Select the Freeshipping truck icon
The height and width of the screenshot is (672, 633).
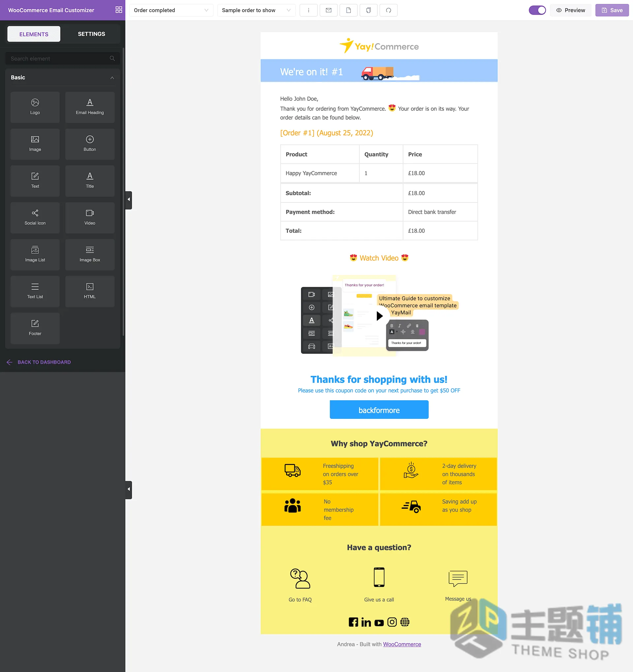point(292,470)
